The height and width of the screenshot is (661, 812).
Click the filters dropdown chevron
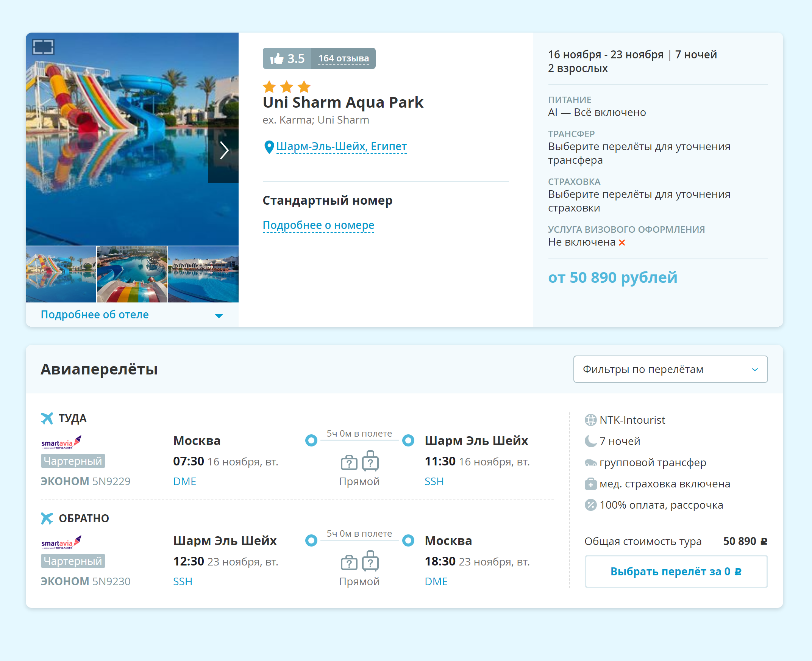pyautogui.click(x=755, y=369)
